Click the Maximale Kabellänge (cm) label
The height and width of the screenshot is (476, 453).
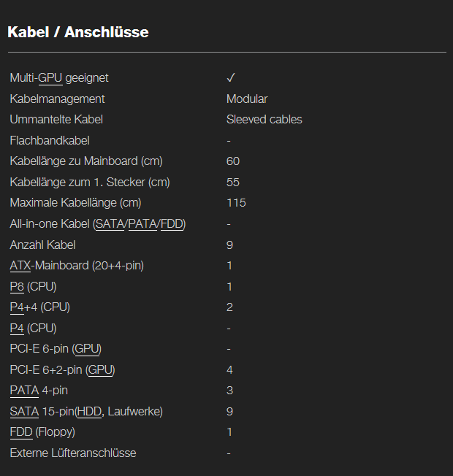click(75, 203)
